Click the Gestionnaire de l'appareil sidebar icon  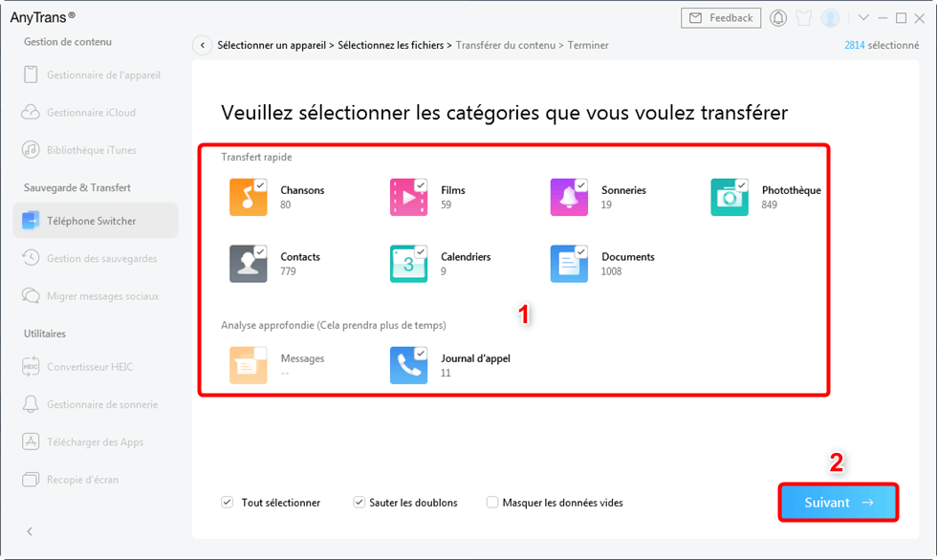(31, 75)
